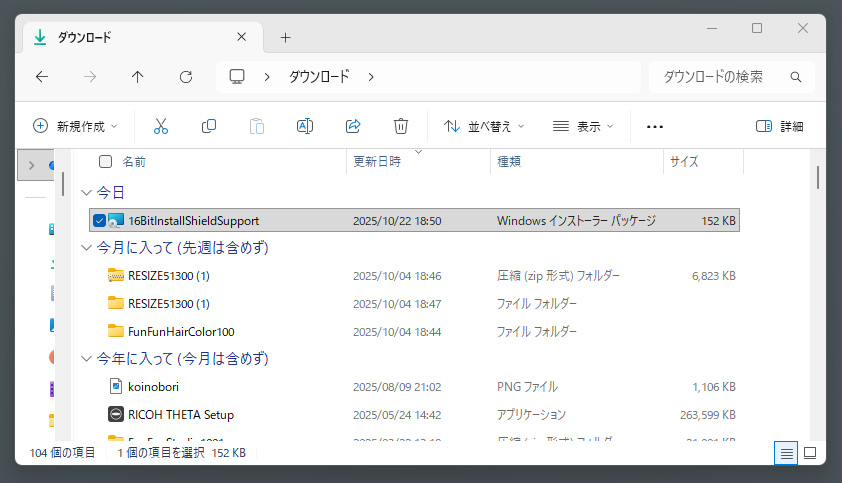This screenshot has width=842, height=483.
Task: Open the 表示 view dropdown
Action: [583, 126]
